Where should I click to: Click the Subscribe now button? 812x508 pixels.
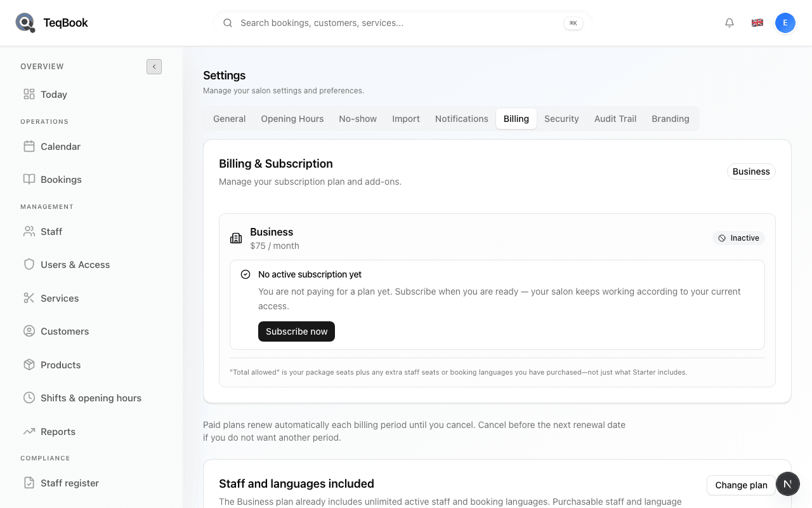(x=296, y=331)
